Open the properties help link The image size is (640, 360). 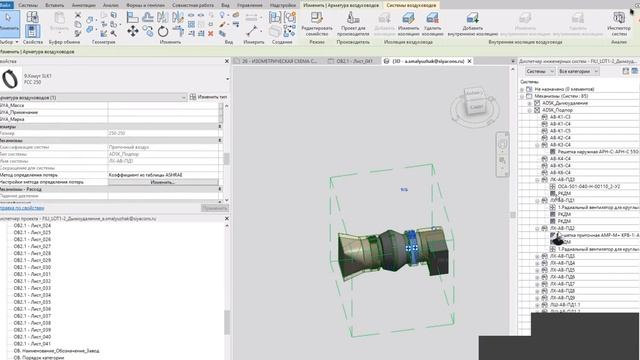tap(22, 208)
